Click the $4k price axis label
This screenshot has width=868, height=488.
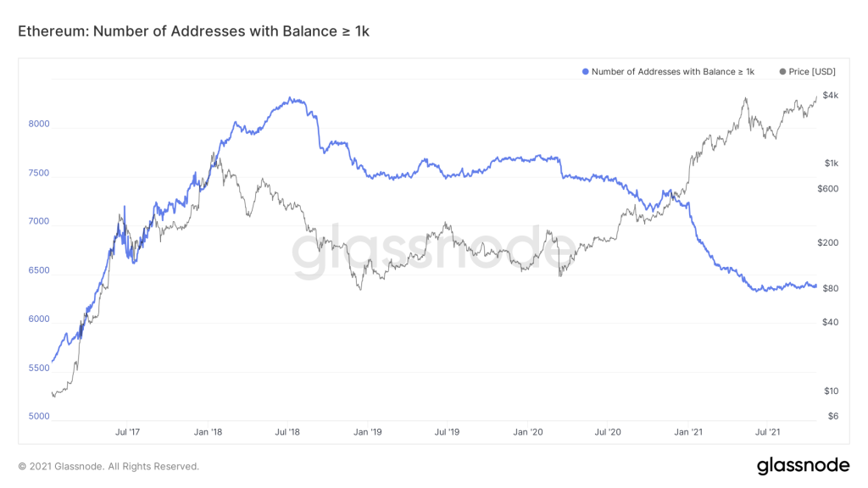831,95
